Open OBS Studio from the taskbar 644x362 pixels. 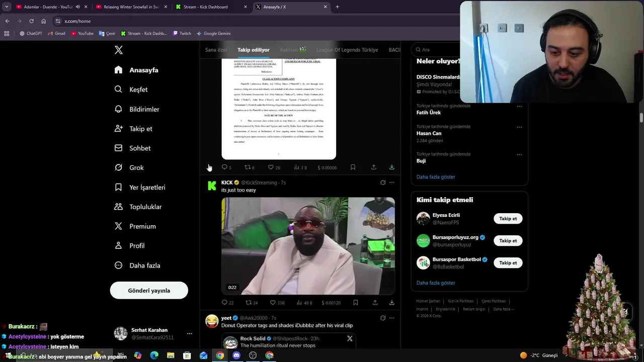coord(253,355)
